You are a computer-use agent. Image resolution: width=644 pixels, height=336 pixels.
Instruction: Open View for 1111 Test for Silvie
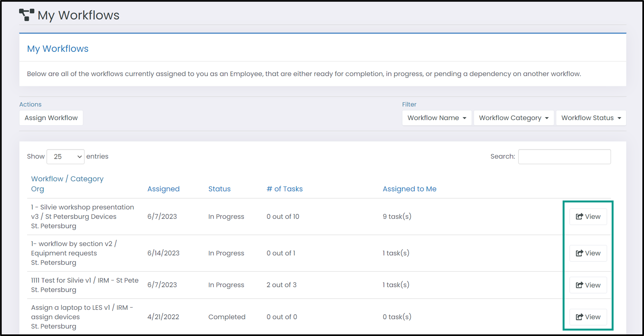click(588, 285)
